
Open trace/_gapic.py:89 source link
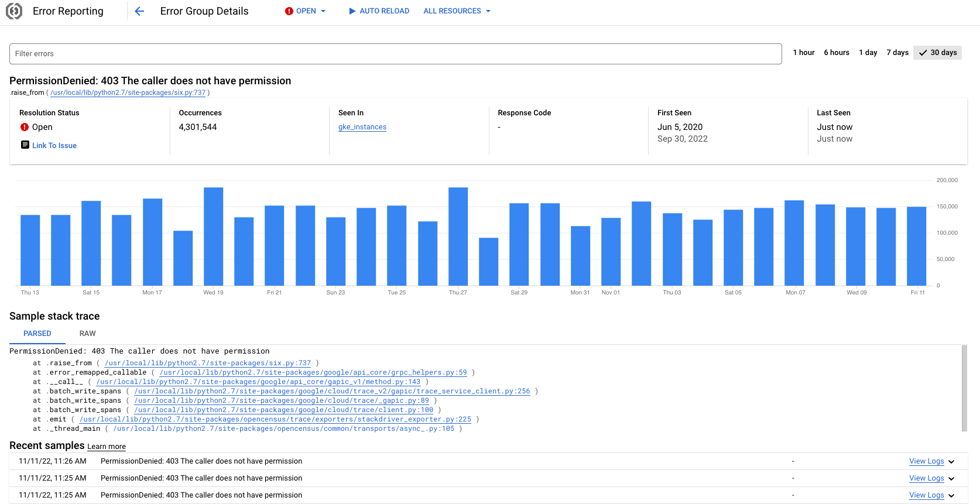tap(282, 400)
